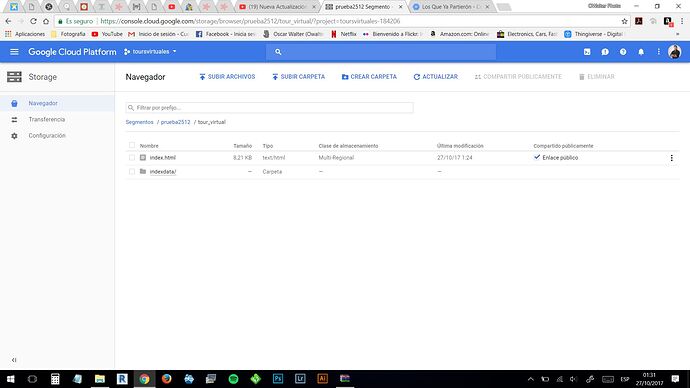Open the prueba2512 breadcrumb link

pos(175,122)
